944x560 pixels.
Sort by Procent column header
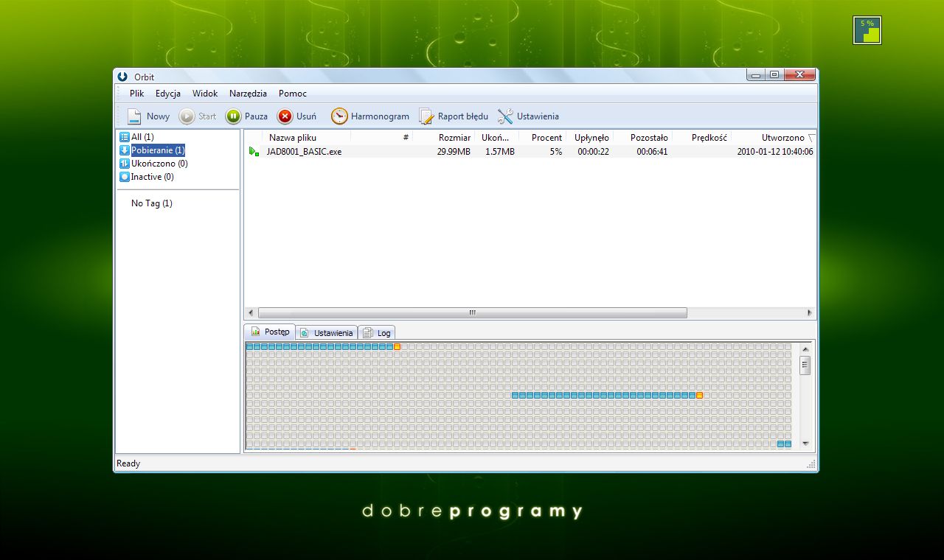[x=542, y=138]
